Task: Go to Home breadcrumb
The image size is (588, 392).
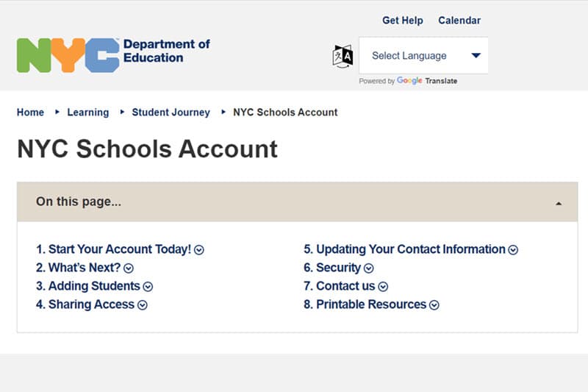Action: (30, 113)
